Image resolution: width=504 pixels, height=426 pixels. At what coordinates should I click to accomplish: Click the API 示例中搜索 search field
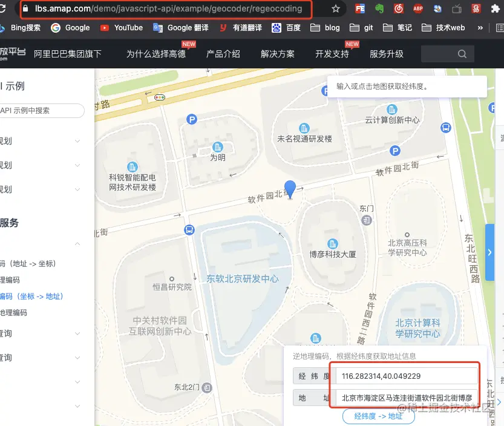42,111
